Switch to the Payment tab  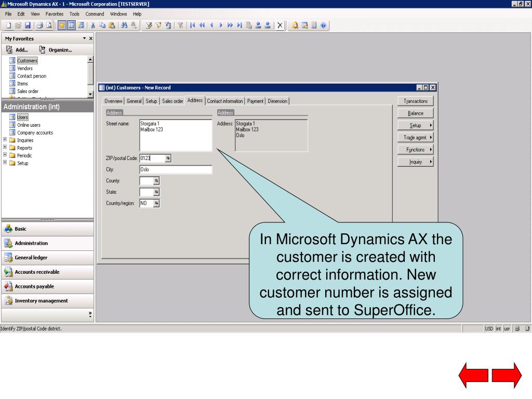pos(255,101)
